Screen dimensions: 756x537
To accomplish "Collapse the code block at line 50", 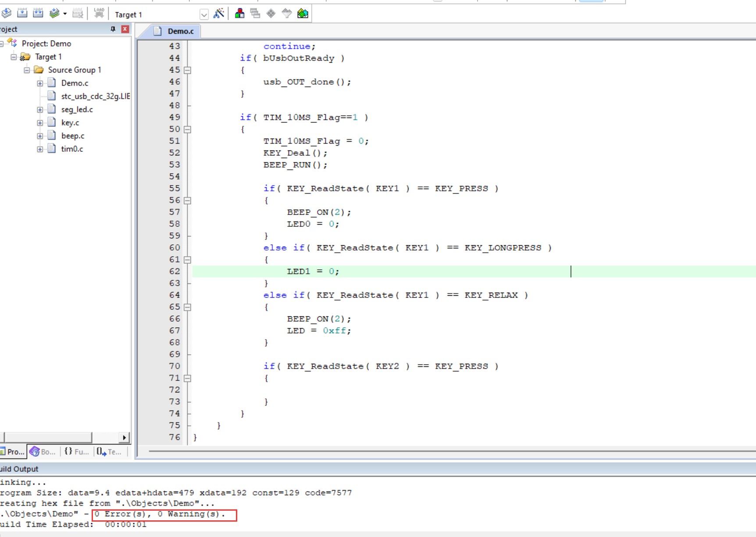I will tap(187, 129).
